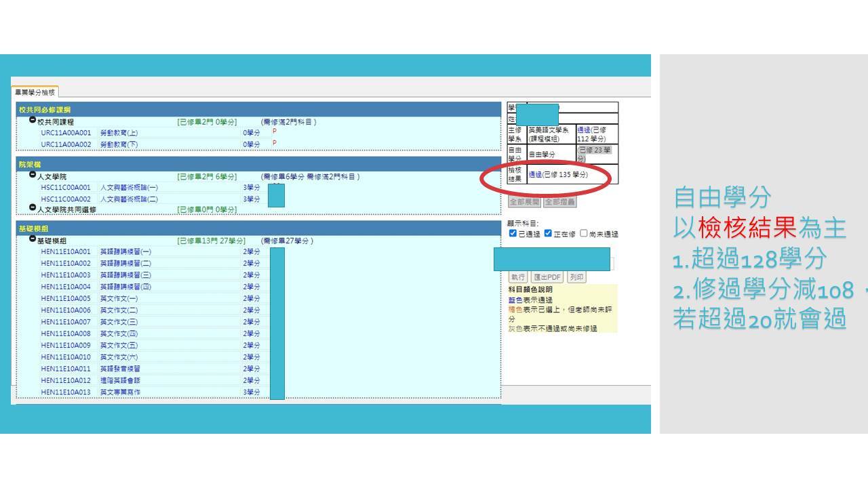868x488 pixels.
Task: Collapse the 人文學院 group
Action: [x=33, y=175]
